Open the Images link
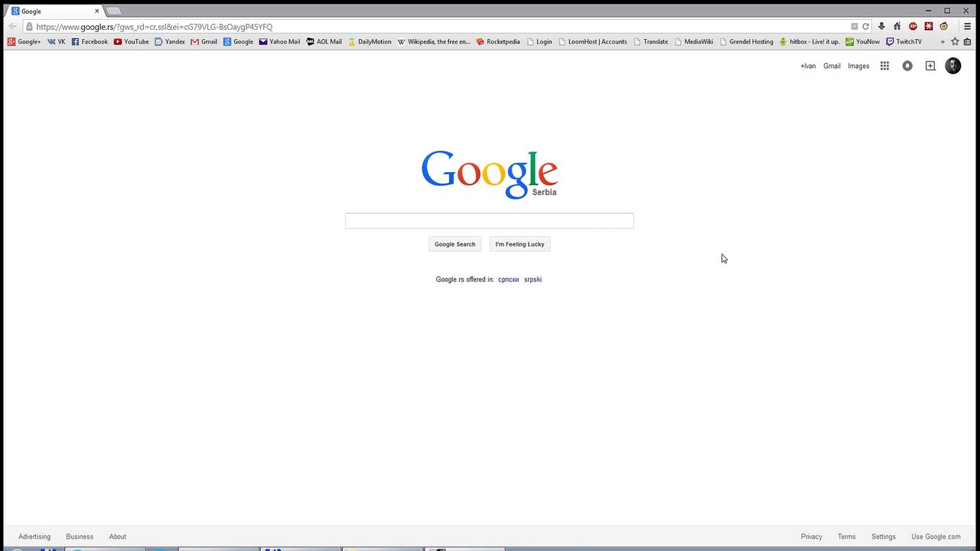This screenshot has width=980, height=551. coord(858,66)
